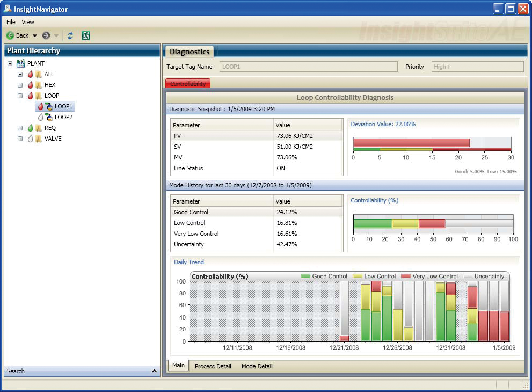Click the red Controllability tab button
Viewport: 532px width, 392px height.
187,84
